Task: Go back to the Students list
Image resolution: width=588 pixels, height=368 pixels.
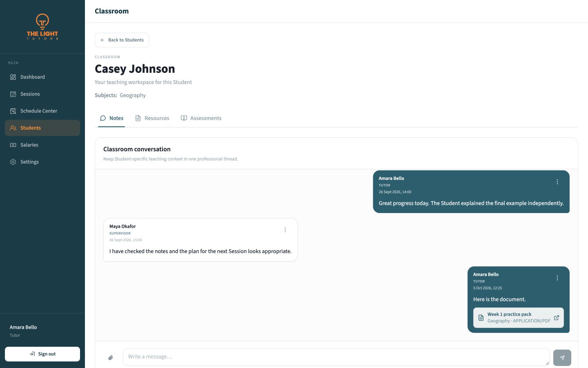Action: click(122, 40)
